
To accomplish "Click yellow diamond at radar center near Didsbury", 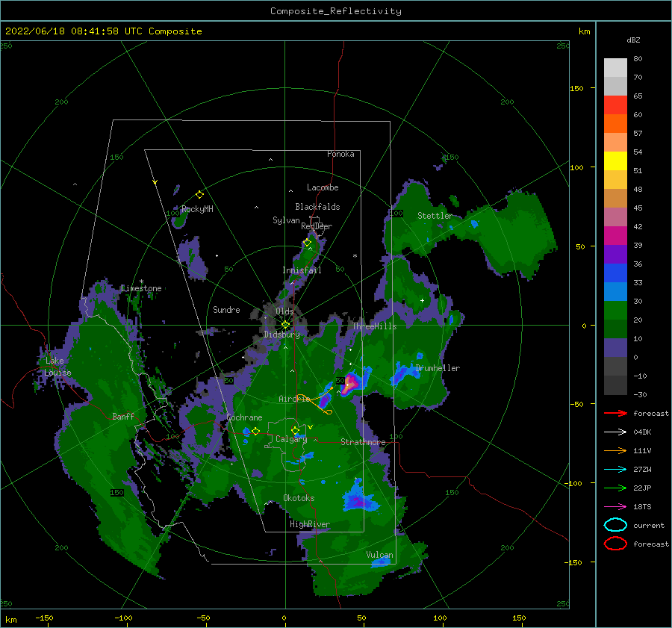I will point(285,325).
